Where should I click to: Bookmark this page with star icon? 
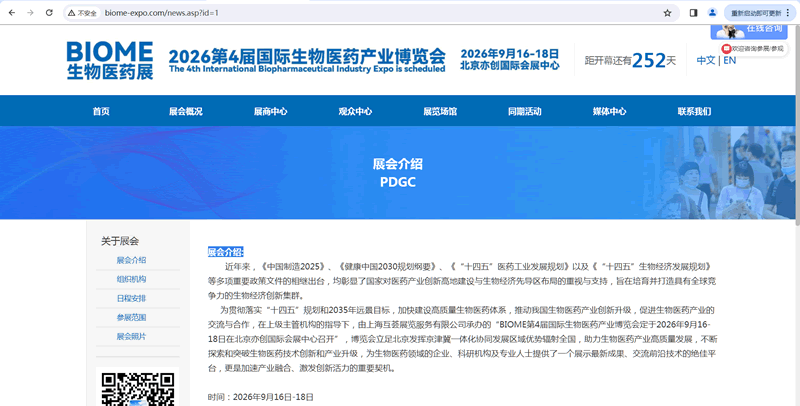(x=667, y=13)
